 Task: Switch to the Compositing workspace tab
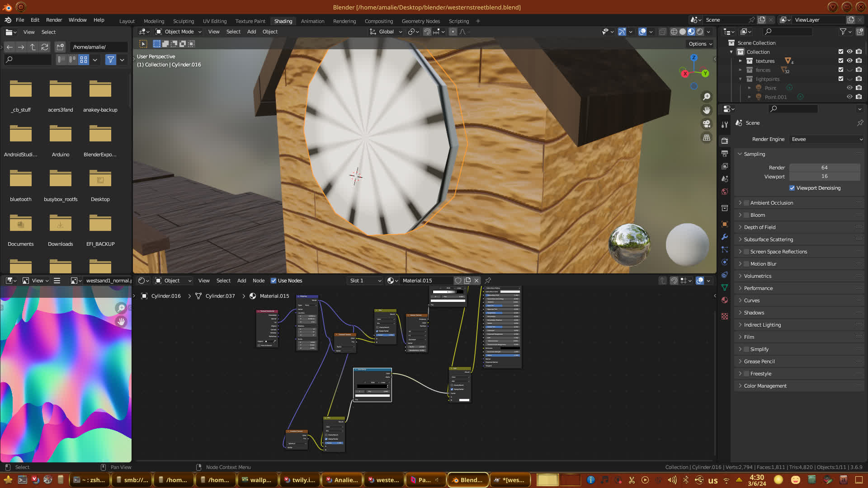[378, 21]
